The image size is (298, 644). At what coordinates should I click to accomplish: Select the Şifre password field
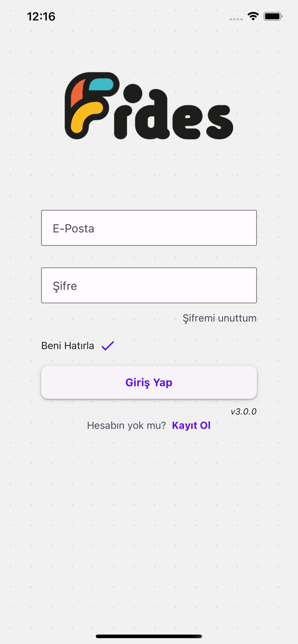148,285
